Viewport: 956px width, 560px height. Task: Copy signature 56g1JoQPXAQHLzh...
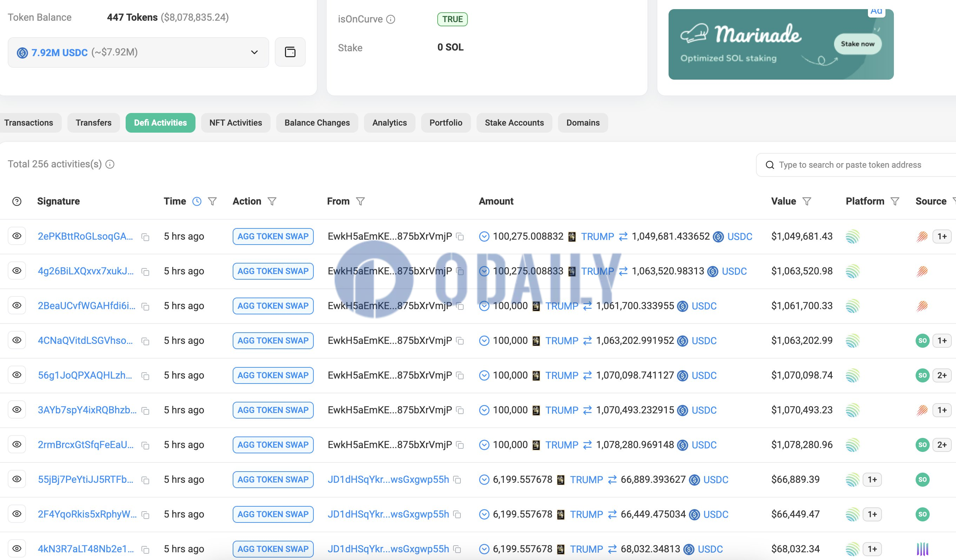145,376
